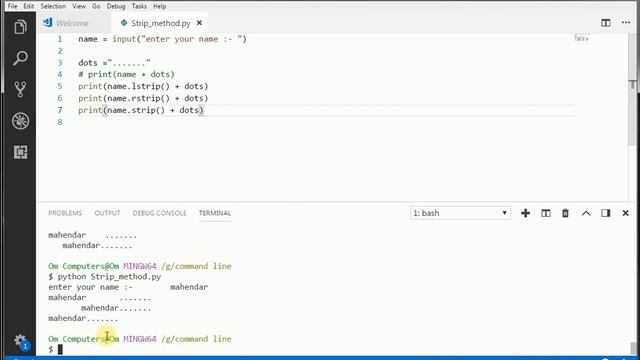640x360 pixels.
Task: Click line number 5 in the gutter
Action: point(60,86)
